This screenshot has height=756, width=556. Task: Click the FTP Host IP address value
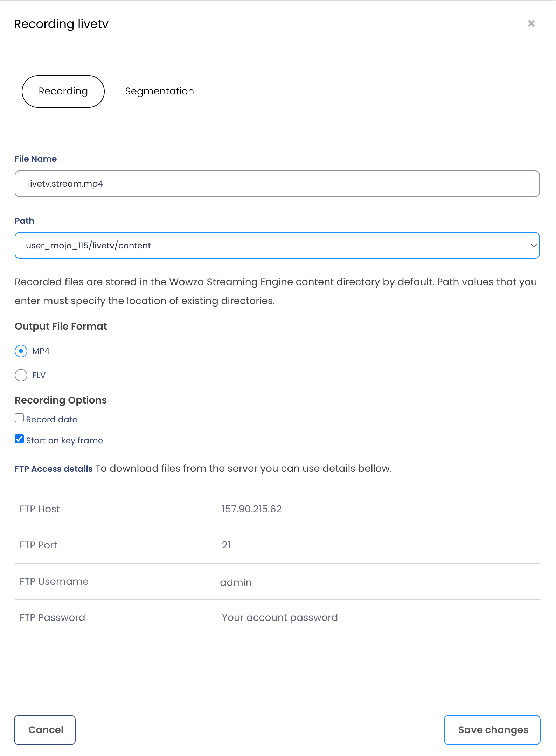tap(251, 509)
